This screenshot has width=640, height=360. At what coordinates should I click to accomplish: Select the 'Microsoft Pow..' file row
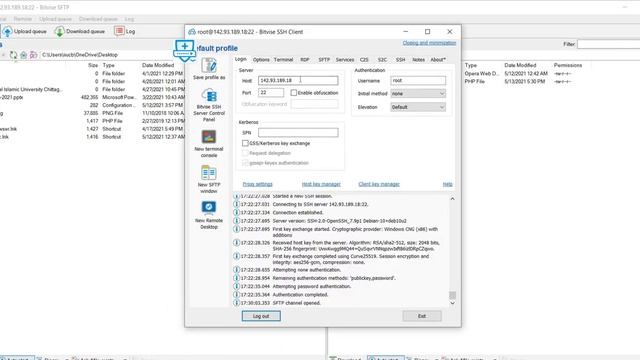92,97
